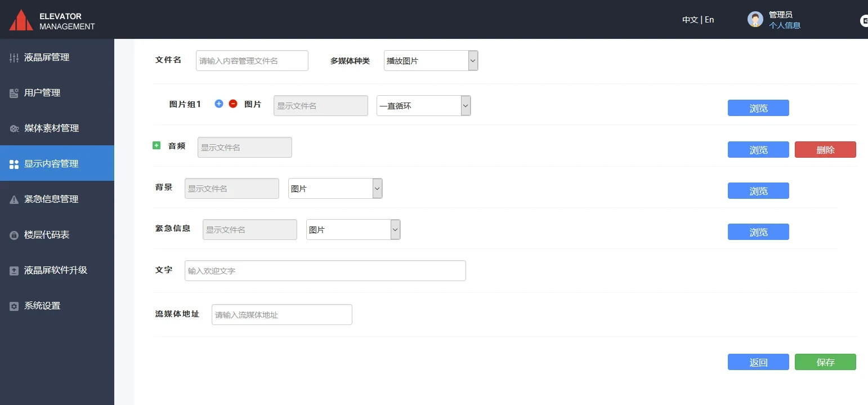
Task: Focus the 文件名 input field
Action: pyautogui.click(x=252, y=60)
